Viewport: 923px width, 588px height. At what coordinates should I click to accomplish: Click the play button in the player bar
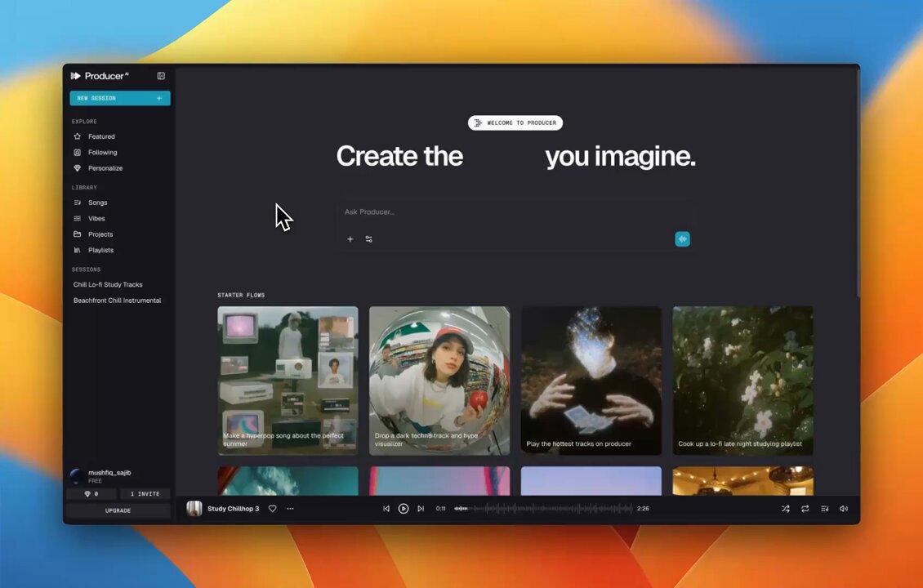[404, 509]
